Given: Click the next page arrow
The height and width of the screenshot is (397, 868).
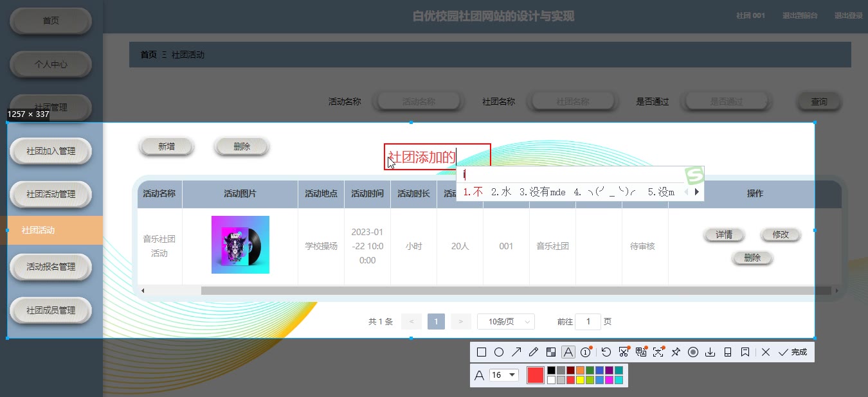Looking at the screenshot, I should click(x=460, y=321).
